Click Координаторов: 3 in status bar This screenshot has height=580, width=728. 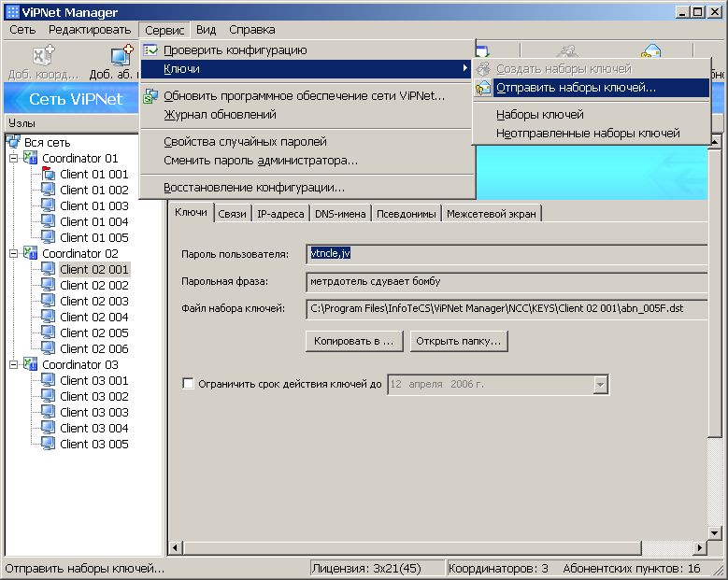498,569
